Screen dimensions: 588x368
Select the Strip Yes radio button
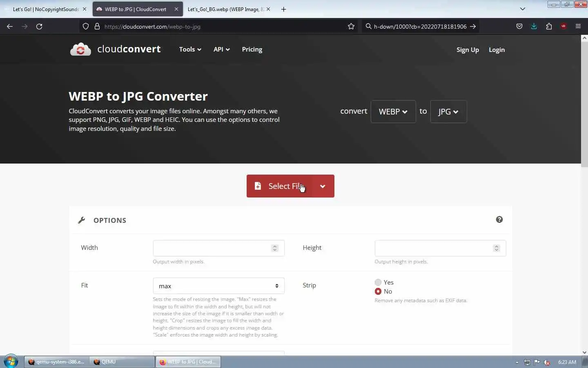(378, 282)
